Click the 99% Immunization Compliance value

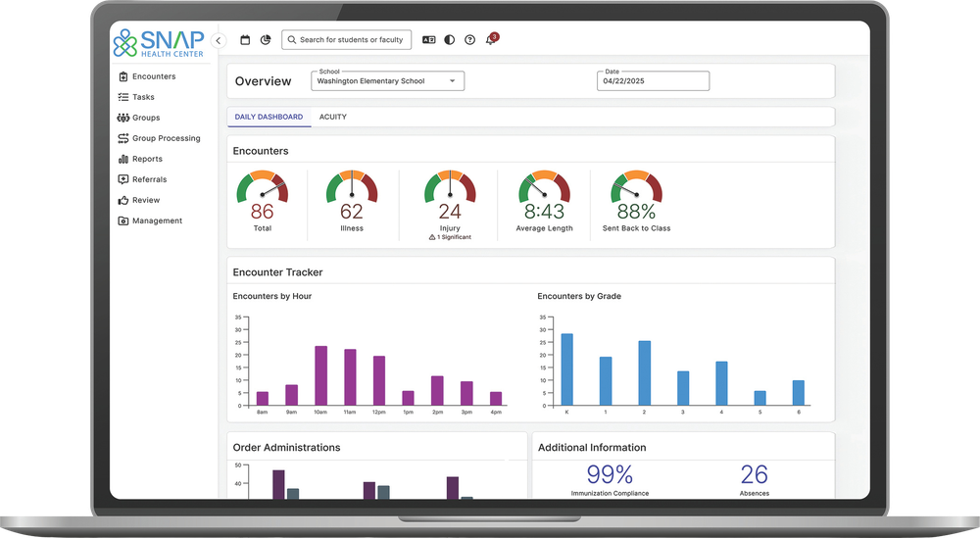coord(610,475)
